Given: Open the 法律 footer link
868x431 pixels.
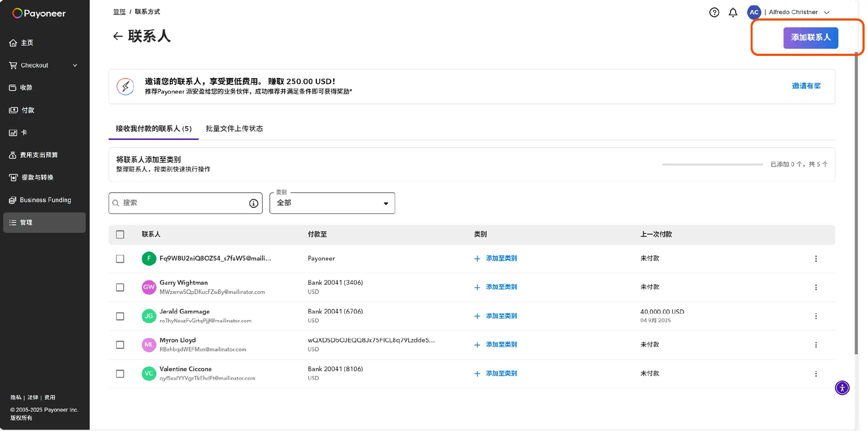Looking at the screenshot, I should (33, 398).
